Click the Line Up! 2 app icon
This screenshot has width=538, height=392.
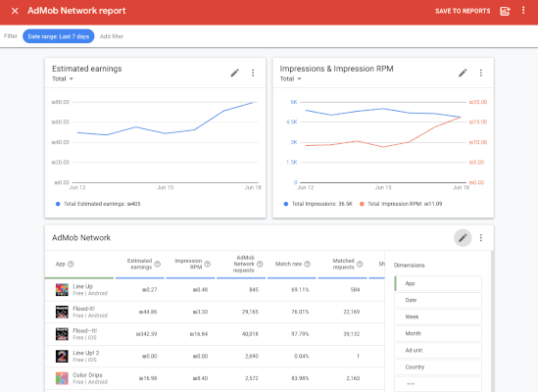tap(62, 356)
